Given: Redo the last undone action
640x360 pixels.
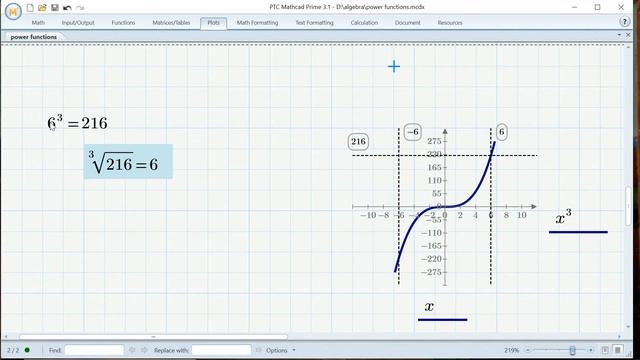Looking at the screenshot, I should [80, 7].
